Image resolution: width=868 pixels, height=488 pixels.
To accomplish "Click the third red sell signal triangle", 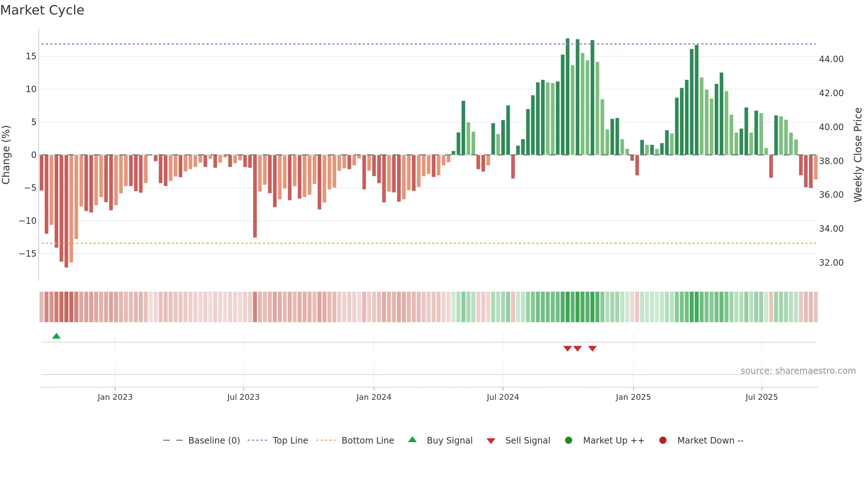I will click(x=592, y=348).
